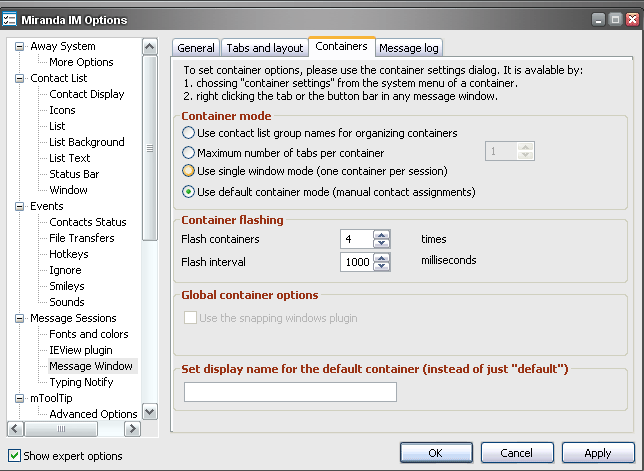Select the 'Contact List' tree label
Image resolution: width=644 pixels, height=471 pixels.
coord(59,78)
